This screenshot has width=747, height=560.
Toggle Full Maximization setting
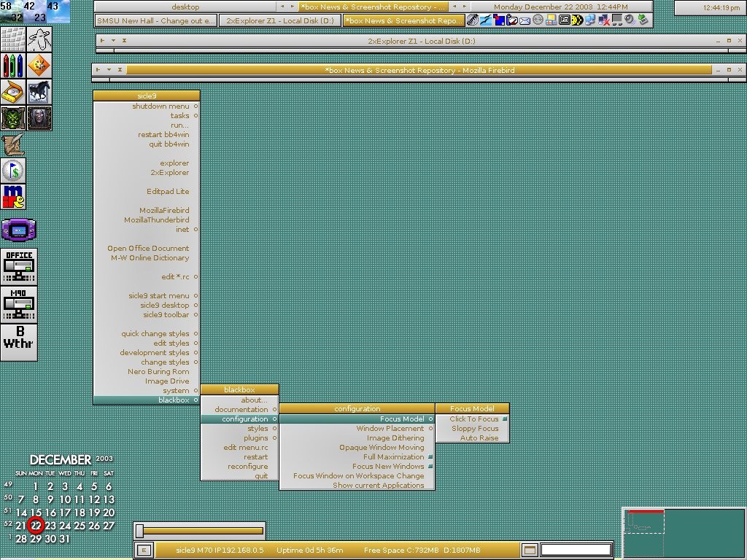(x=357, y=456)
